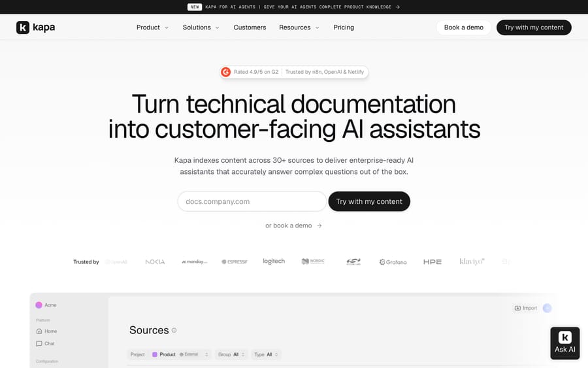Click the Logitech logo
The height and width of the screenshot is (368, 588).
coord(274,261)
